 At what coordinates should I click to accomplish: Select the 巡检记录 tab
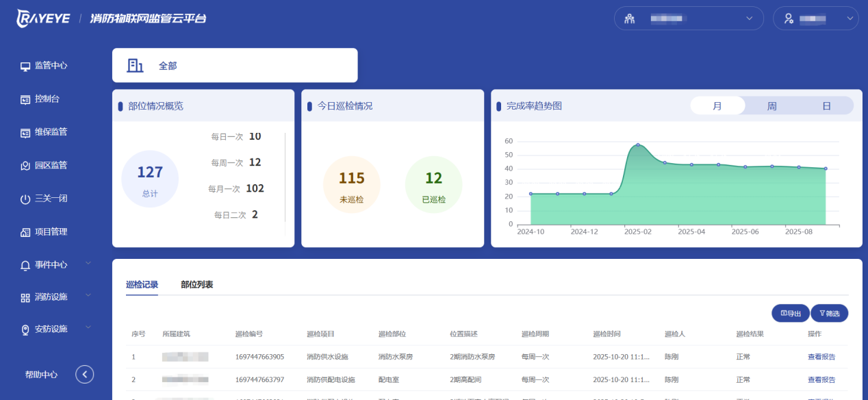142,285
